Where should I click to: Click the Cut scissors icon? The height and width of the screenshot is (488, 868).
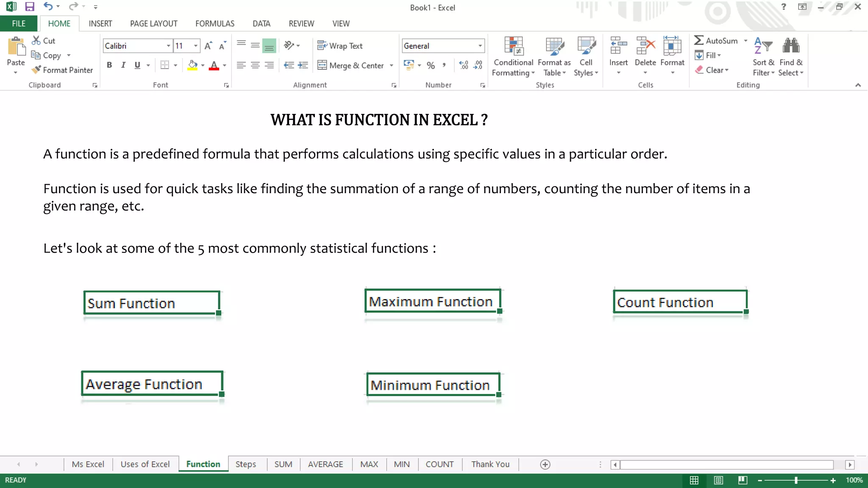pos(36,41)
